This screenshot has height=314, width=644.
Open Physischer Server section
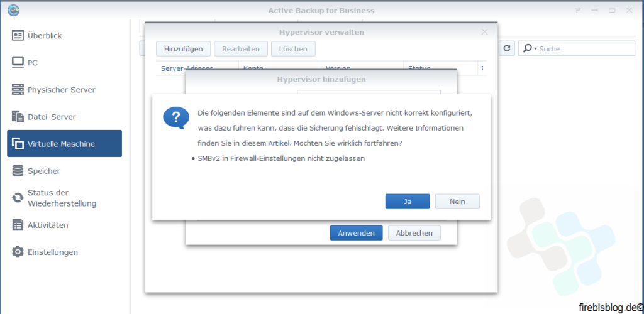65,90
